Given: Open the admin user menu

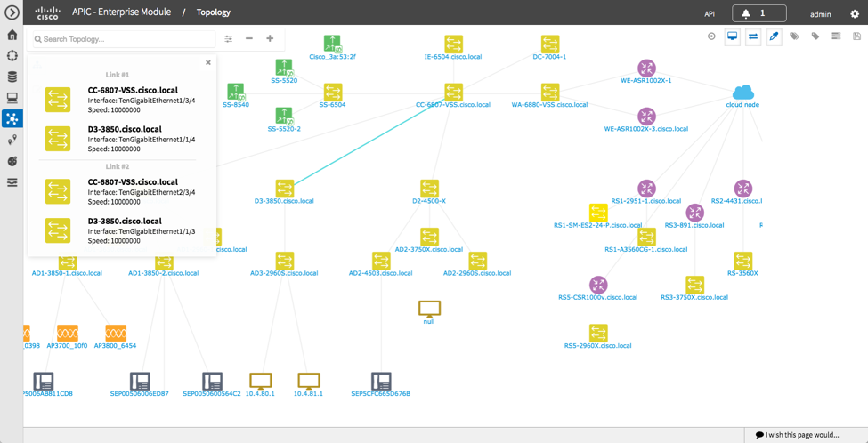Looking at the screenshot, I should [x=820, y=14].
